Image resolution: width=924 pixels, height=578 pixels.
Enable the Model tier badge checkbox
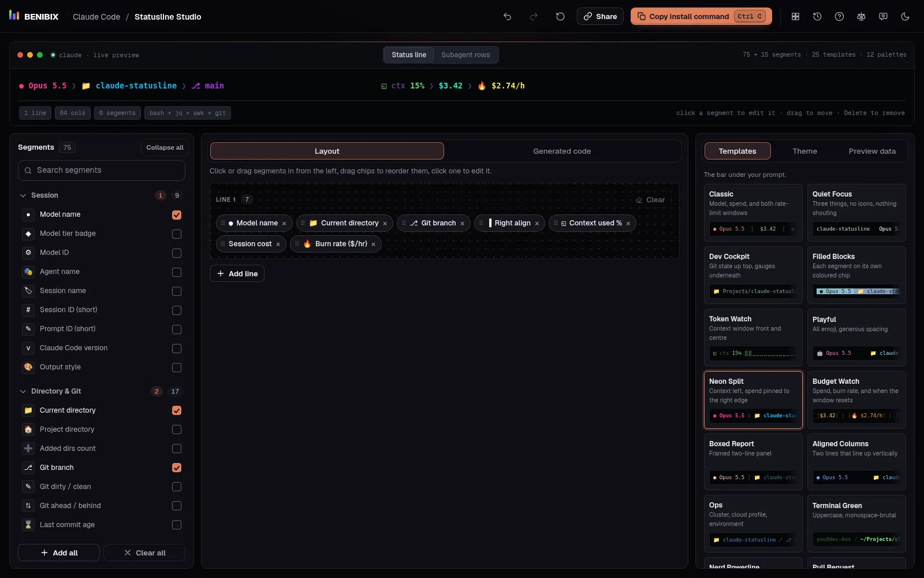coord(177,234)
